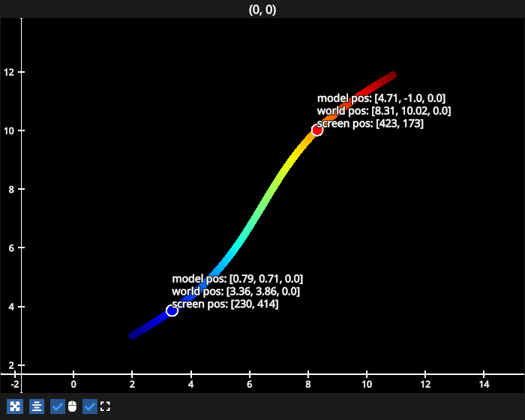Click the y-axis tick label "4"

11,307
